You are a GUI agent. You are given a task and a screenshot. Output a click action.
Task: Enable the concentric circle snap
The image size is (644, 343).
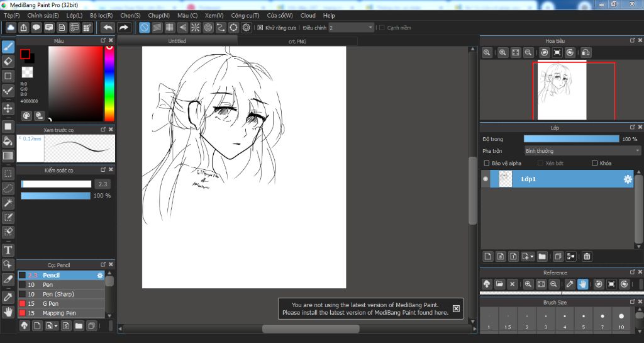tap(208, 28)
